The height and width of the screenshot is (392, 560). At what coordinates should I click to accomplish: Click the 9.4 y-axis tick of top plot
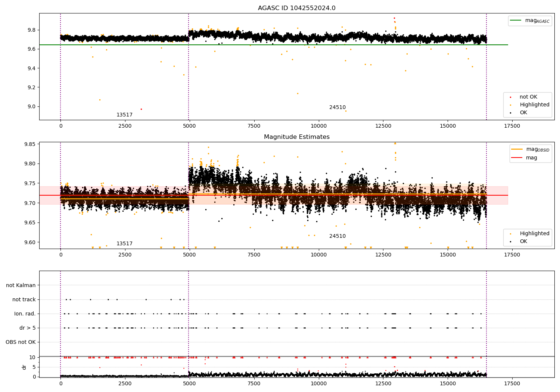pos(31,68)
